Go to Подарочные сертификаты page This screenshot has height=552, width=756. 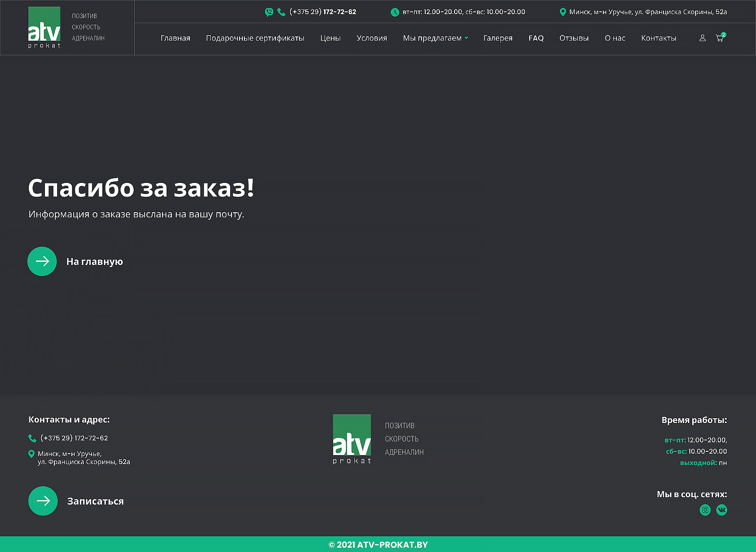(255, 38)
